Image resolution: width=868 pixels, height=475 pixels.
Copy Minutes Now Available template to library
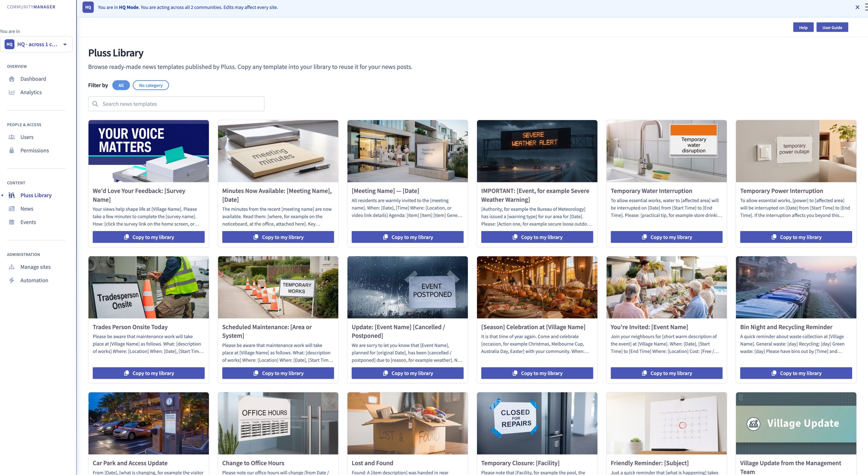278,237
